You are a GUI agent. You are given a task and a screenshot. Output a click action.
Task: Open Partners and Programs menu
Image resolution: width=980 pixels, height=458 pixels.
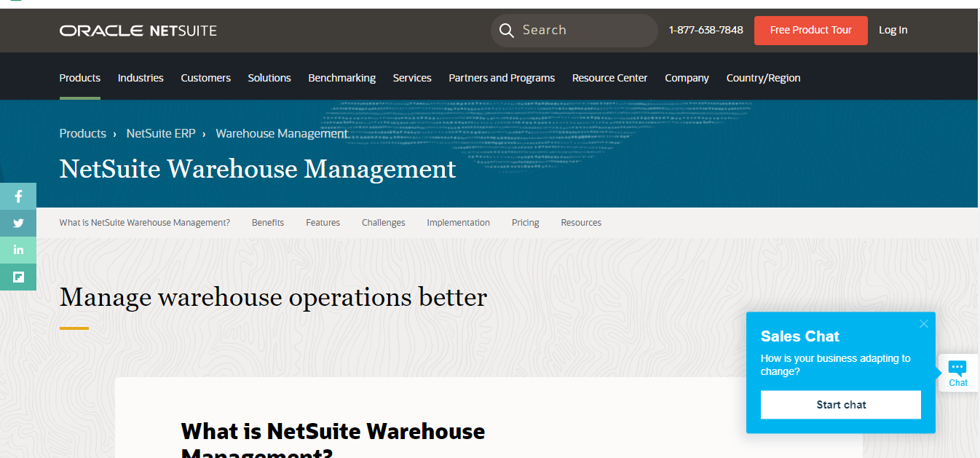pyautogui.click(x=502, y=78)
